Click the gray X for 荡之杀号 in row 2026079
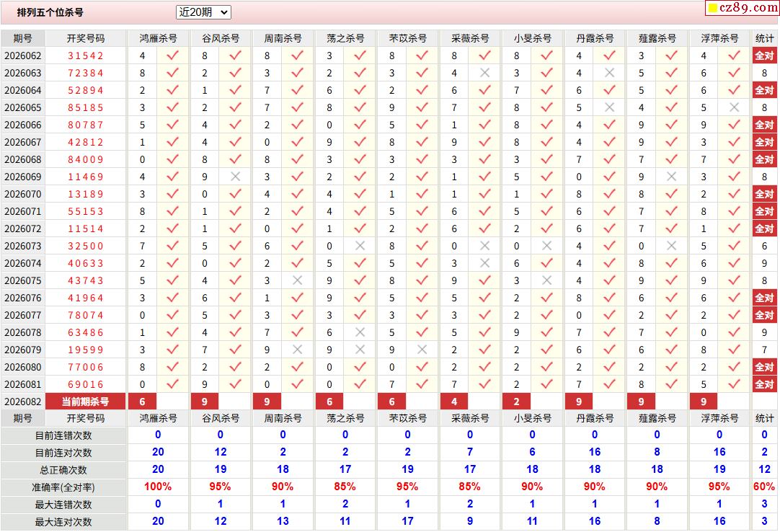 [x=360, y=350]
